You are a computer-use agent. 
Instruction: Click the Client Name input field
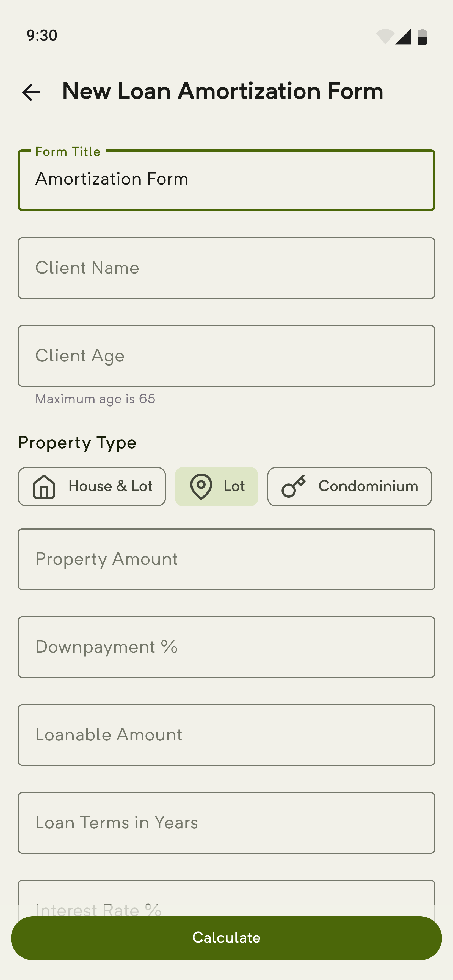click(226, 268)
